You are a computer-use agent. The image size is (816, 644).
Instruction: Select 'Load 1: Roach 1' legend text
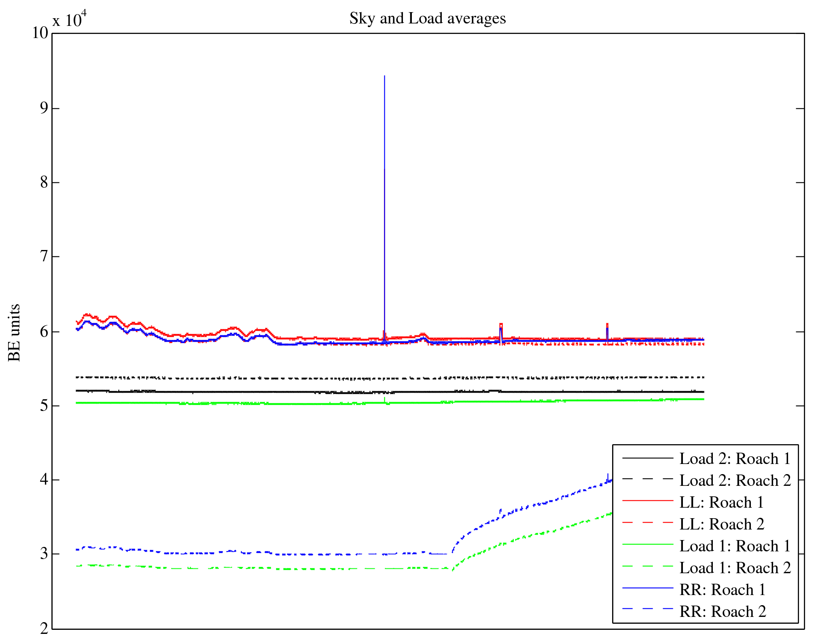pos(735,546)
